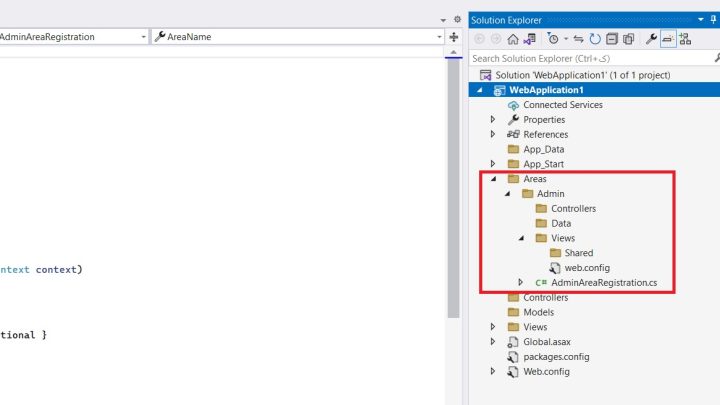The image size is (720, 405).
Task: Expand AdminAreaRegistration.cs node
Action: [x=520, y=282]
